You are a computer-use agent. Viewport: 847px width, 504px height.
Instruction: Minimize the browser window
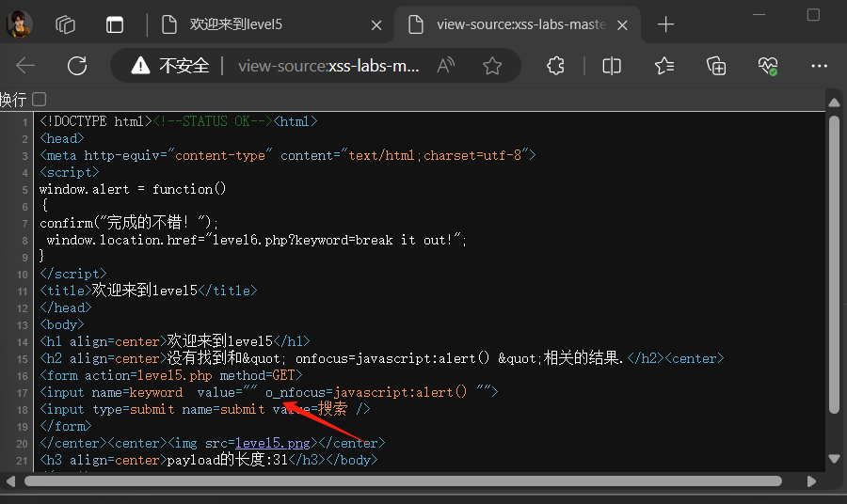point(759,14)
